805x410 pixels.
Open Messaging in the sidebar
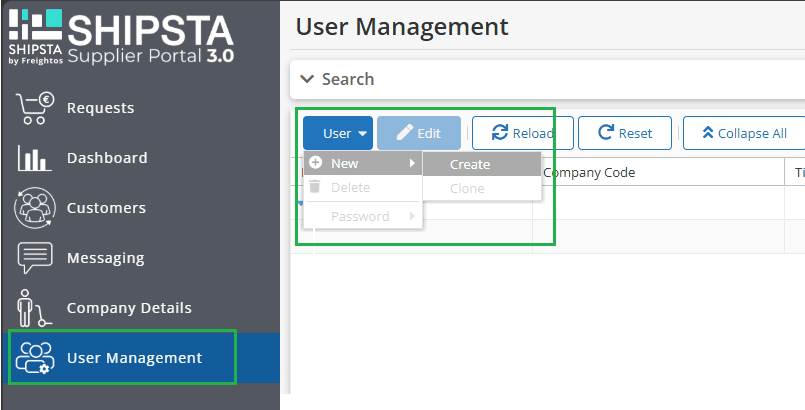[141, 258]
